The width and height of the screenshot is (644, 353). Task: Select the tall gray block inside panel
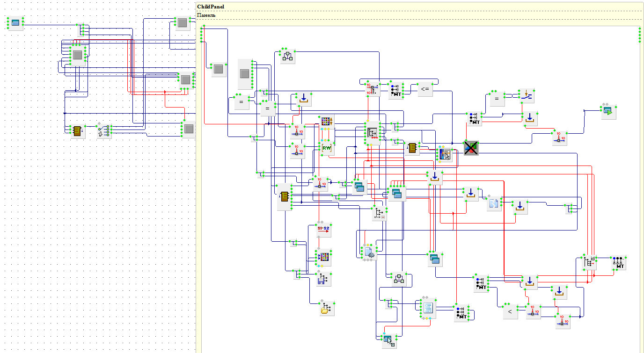(244, 74)
